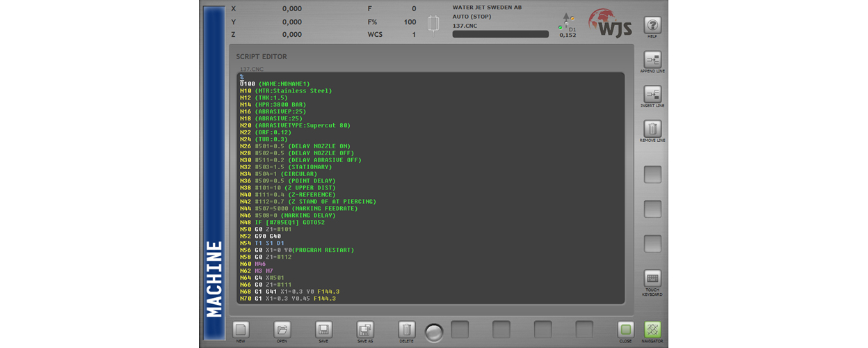Click the 137.CNC file name in header

click(464, 25)
